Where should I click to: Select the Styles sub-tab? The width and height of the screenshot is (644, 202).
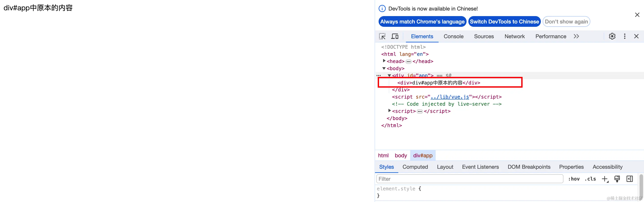[386, 167]
